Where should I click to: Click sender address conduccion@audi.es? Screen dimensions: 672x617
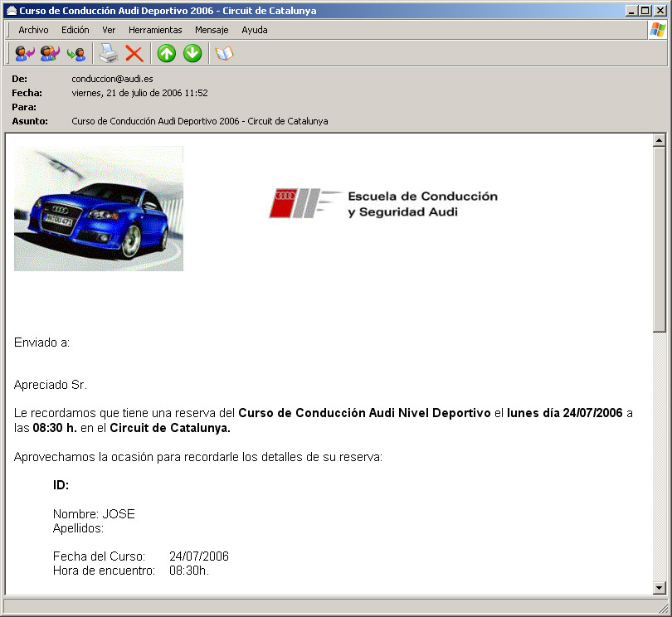pos(112,79)
